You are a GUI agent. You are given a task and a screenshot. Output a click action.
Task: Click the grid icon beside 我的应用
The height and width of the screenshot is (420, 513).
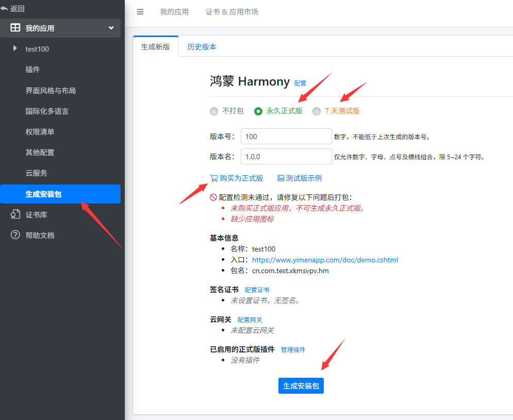click(15, 27)
